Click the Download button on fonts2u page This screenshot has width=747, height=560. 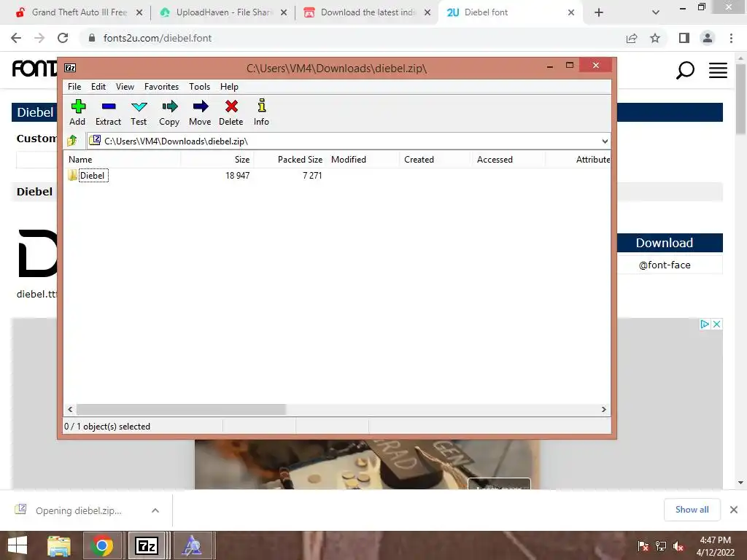click(x=665, y=243)
